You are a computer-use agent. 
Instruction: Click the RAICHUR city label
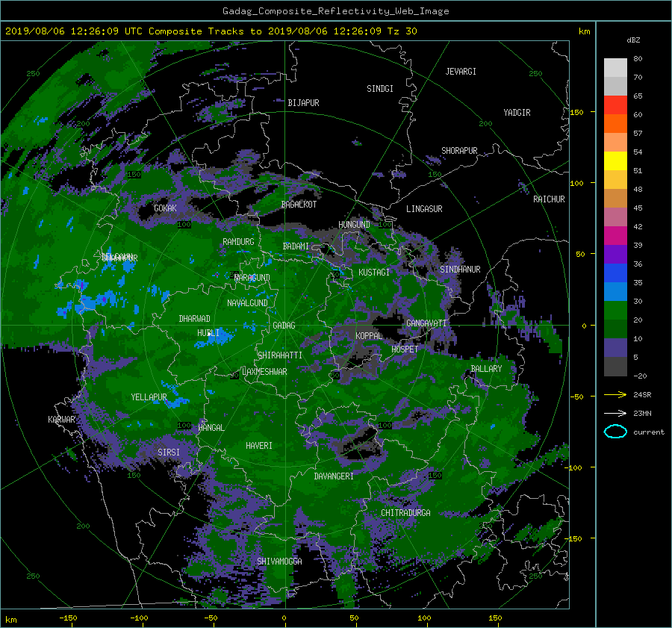549,199
